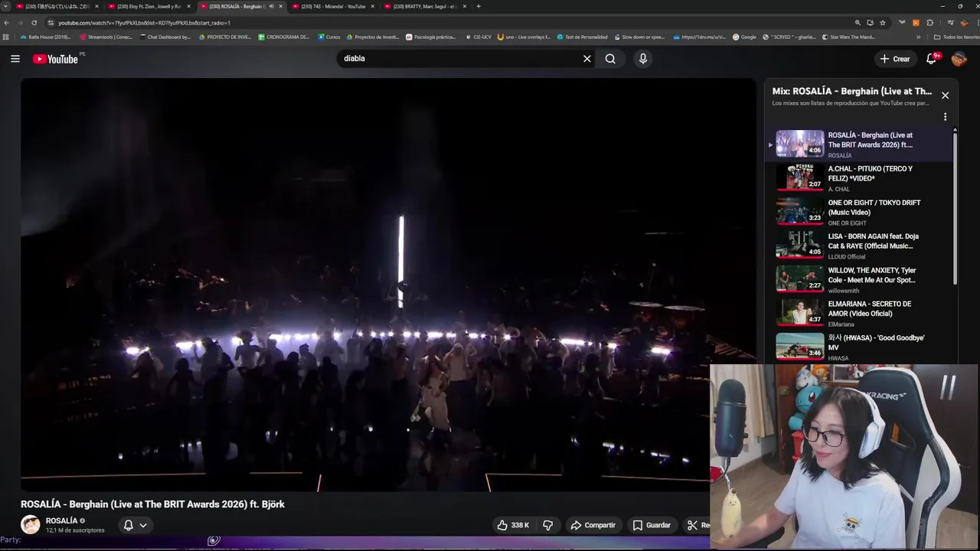Screen dimensions: 980x551
Task: Open a new browser tab with plus
Action: [479, 6]
